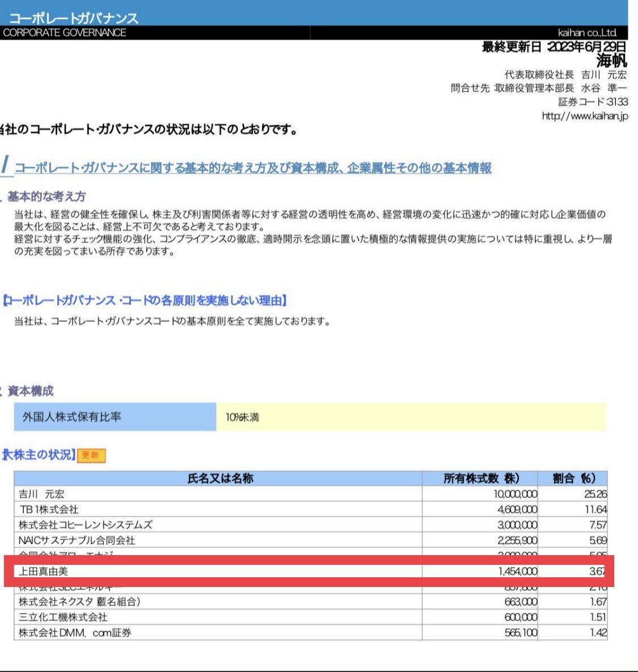Select 株式会社DMM.com証券 in the table
The width and height of the screenshot is (638, 672).
[x=75, y=632]
